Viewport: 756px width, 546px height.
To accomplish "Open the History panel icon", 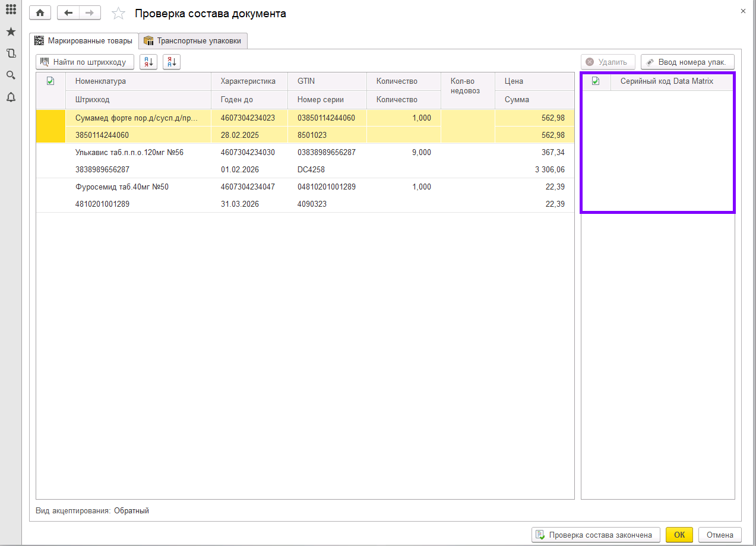I will 11,53.
